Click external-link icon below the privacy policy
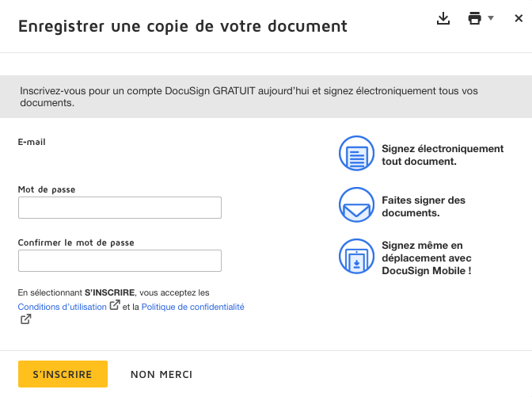This screenshot has height=397, width=532. [25, 319]
